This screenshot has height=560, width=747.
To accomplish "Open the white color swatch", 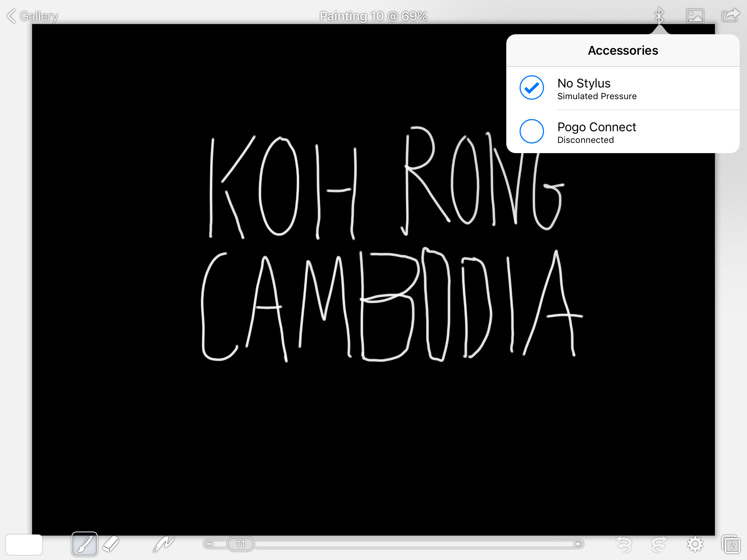I will coord(24,544).
